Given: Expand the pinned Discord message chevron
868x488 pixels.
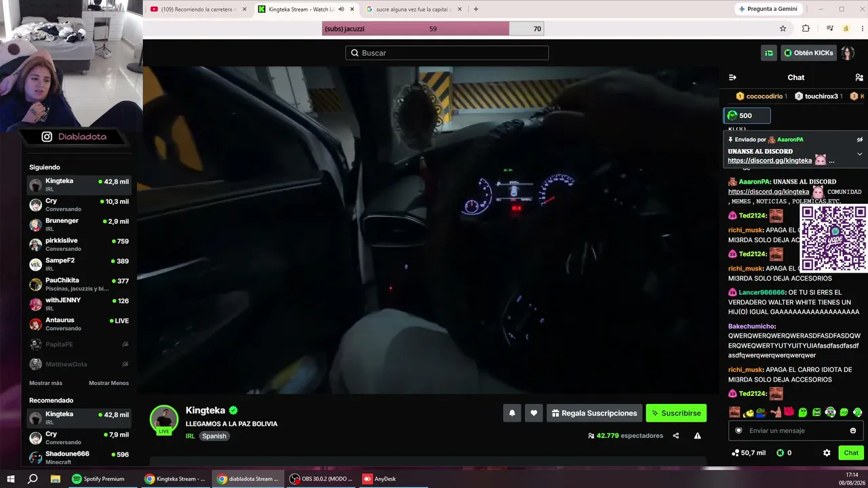Looking at the screenshot, I should pyautogui.click(x=860, y=154).
